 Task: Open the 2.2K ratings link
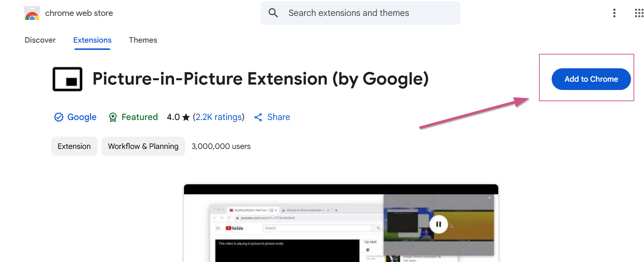coord(219,117)
